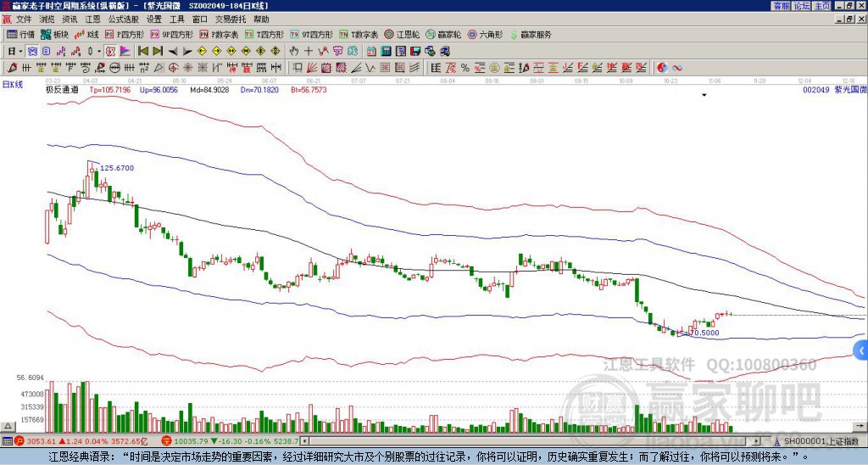This screenshot has width=868, height=465.
Task: Click the 3053.61 Shanghai index value
Action: tap(42, 441)
